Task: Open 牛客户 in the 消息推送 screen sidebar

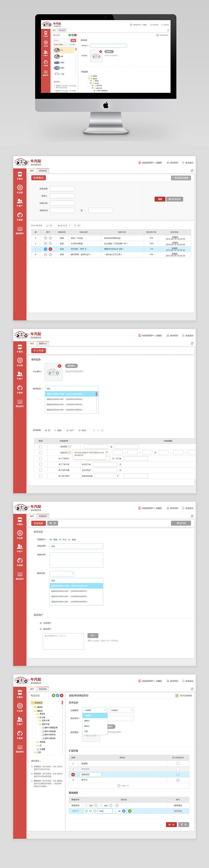Action: [20, 203]
